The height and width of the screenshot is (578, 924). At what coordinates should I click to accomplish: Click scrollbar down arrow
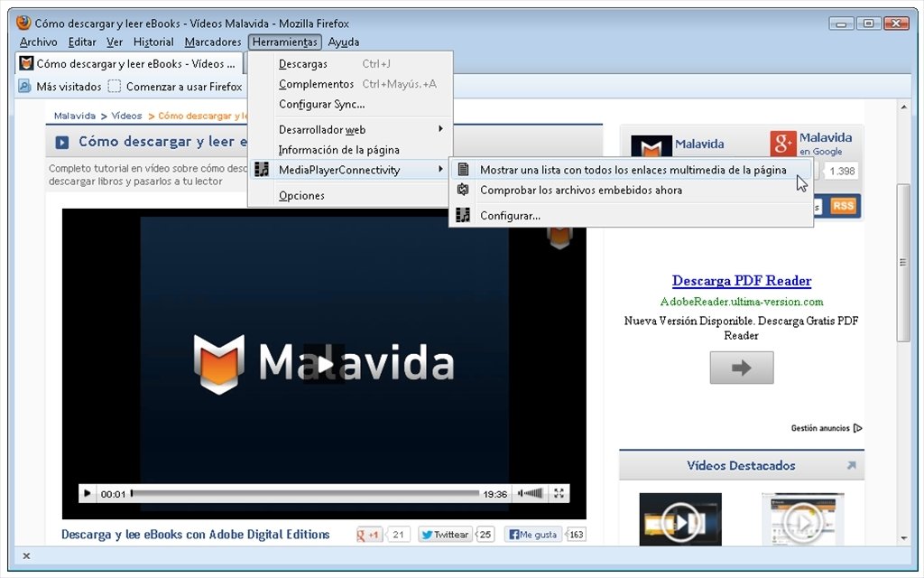(903, 538)
